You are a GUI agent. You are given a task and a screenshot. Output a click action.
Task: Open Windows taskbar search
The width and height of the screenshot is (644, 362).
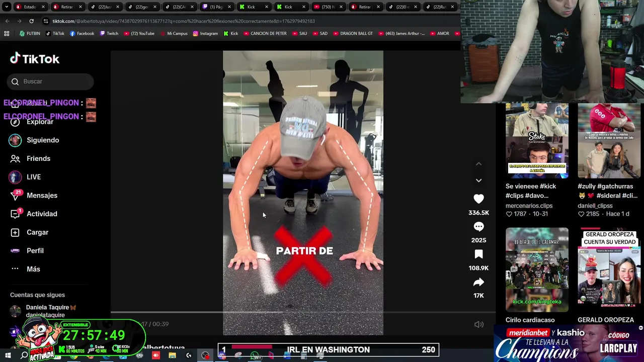(x=24, y=355)
